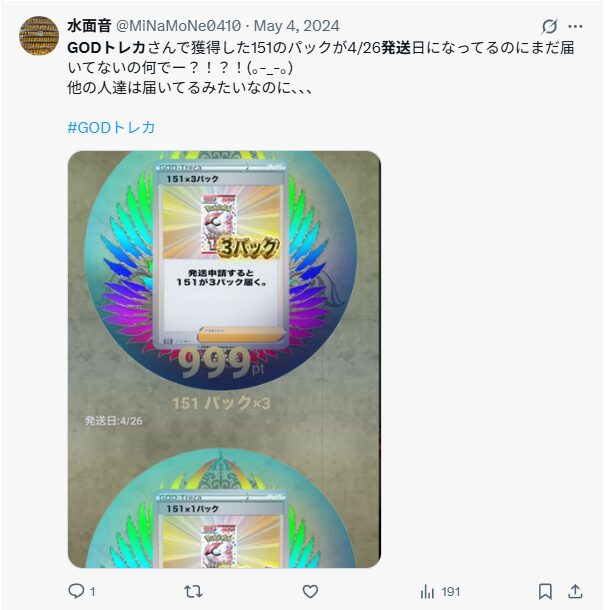
Task: Open the #GODトレカ hashtag
Action: click(111, 128)
